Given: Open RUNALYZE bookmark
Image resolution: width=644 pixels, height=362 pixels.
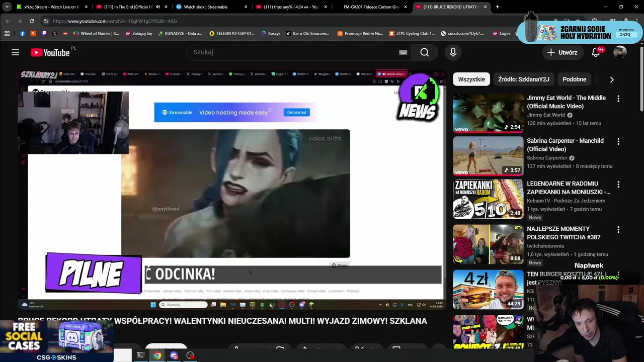Looking at the screenshot, I should (x=180, y=34).
